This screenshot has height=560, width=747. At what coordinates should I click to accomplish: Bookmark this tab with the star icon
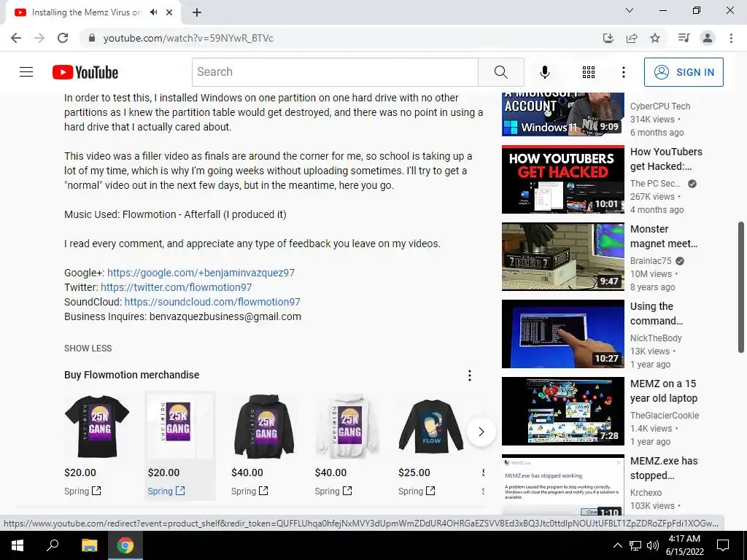(655, 38)
